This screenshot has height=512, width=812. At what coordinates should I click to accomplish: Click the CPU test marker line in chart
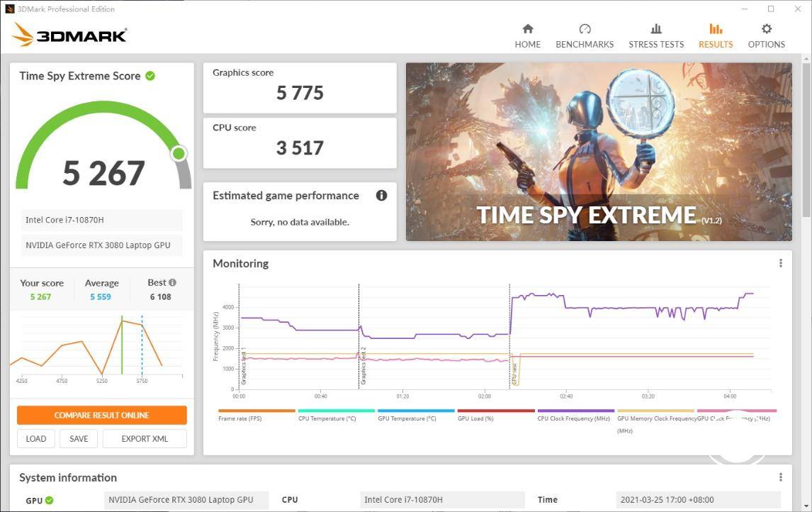tap(509, 336)
